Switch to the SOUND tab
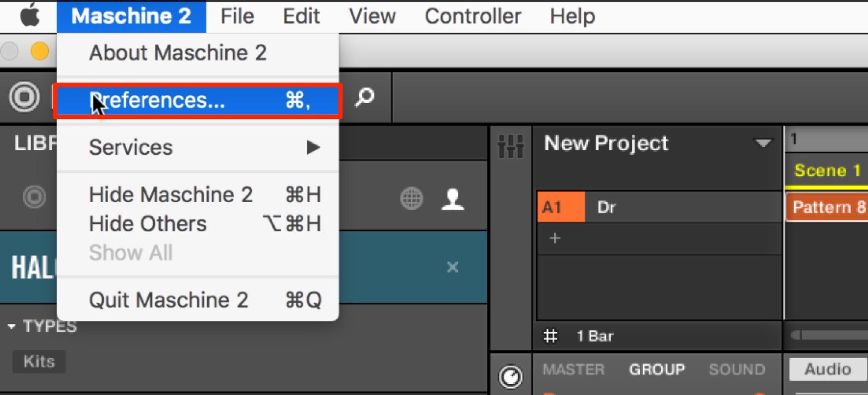Screen dimensions: 868x395 click(x=737, y=370)
